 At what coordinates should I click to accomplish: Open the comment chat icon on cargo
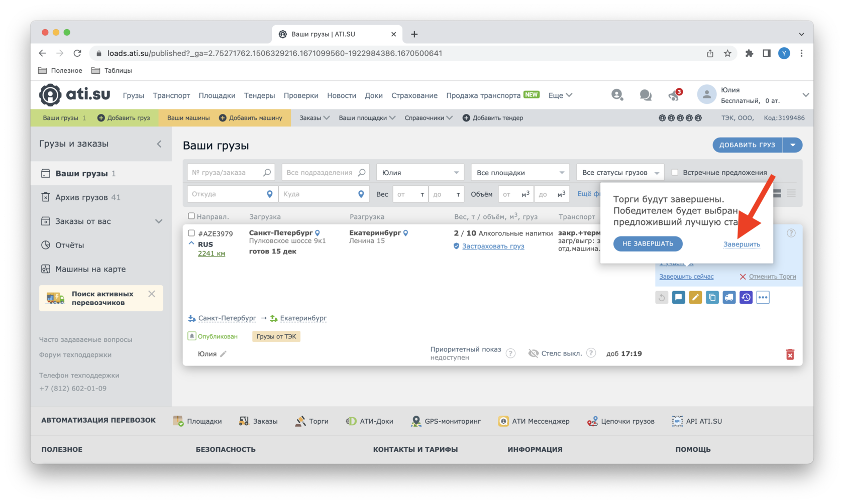(x=678, y=298)
